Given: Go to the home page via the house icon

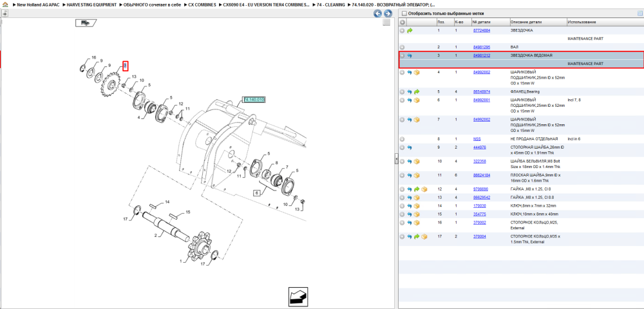Looking at the screenshot, I should (x=5, y=5).
